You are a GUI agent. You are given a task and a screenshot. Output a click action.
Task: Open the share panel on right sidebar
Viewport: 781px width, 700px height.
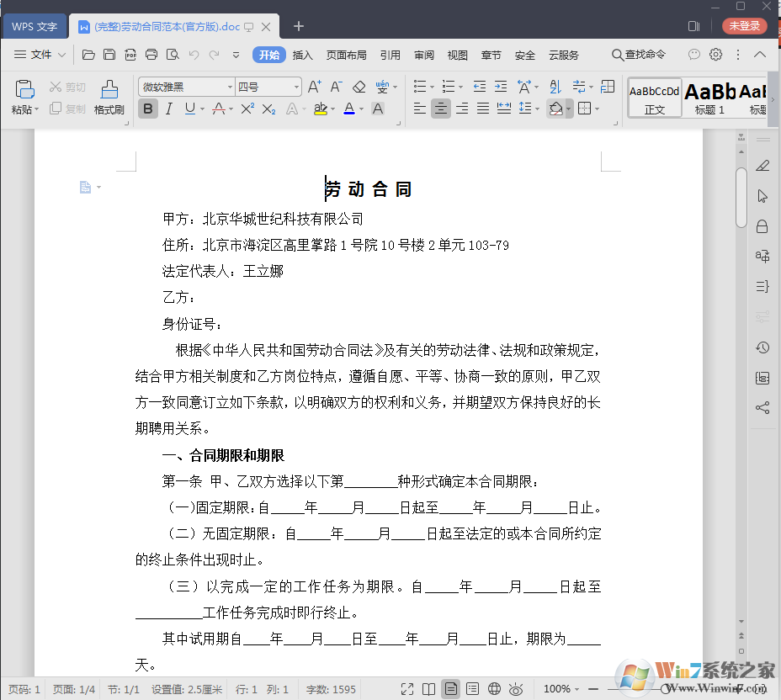pyautogui.click(x=762, y=408)
